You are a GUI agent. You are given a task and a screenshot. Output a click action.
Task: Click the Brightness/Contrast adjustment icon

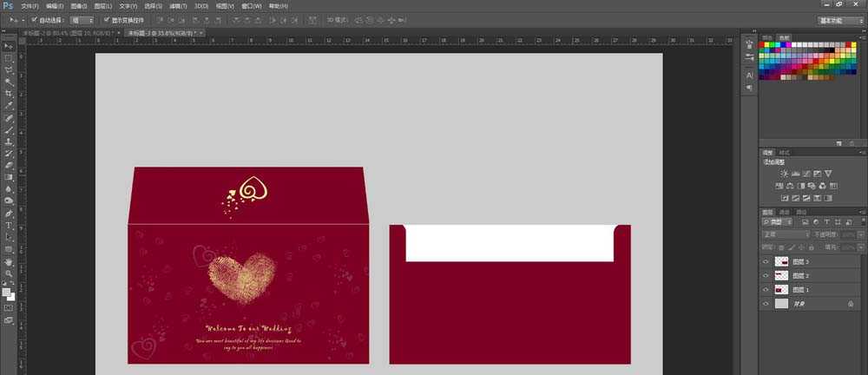click(x=784, y=174)
